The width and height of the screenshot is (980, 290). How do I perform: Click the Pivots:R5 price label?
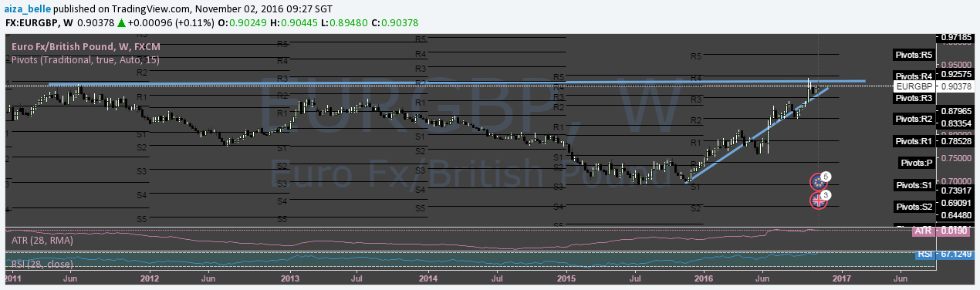(913, 56)
